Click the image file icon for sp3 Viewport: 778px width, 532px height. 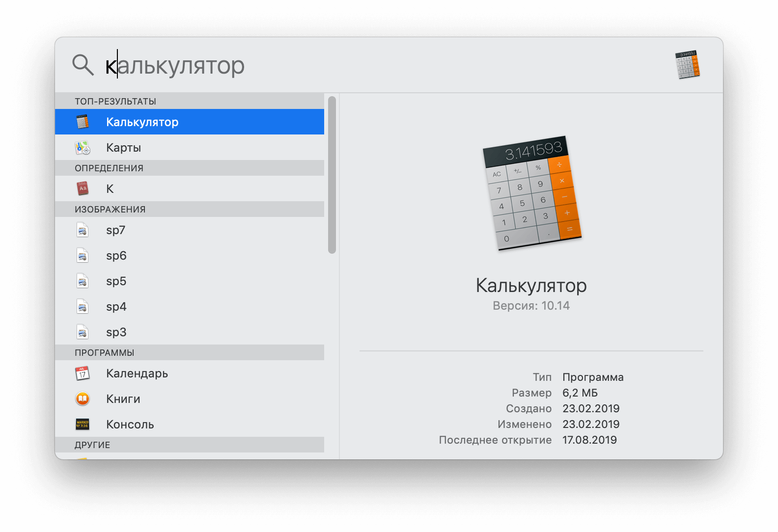[x=83, y=332]
